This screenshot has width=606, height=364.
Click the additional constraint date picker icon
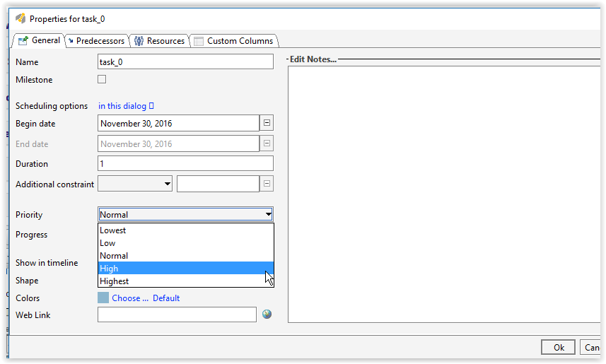click(267, 184)
